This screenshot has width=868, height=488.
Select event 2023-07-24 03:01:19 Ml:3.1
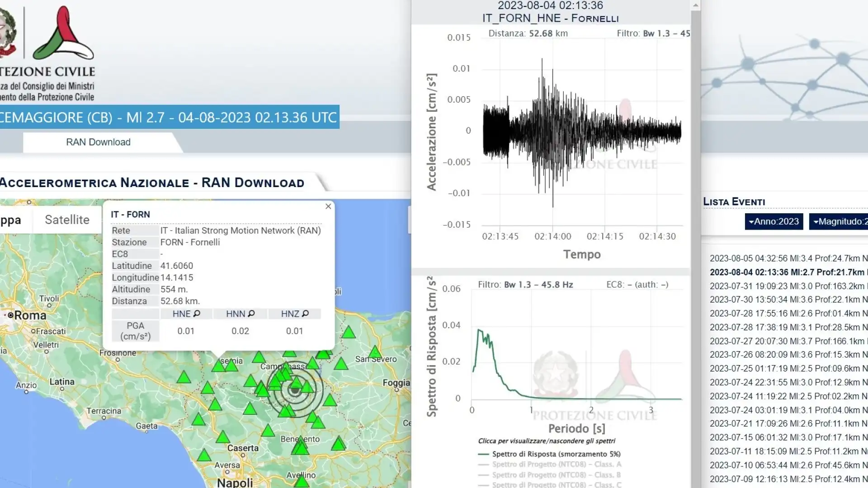[788, 410]
